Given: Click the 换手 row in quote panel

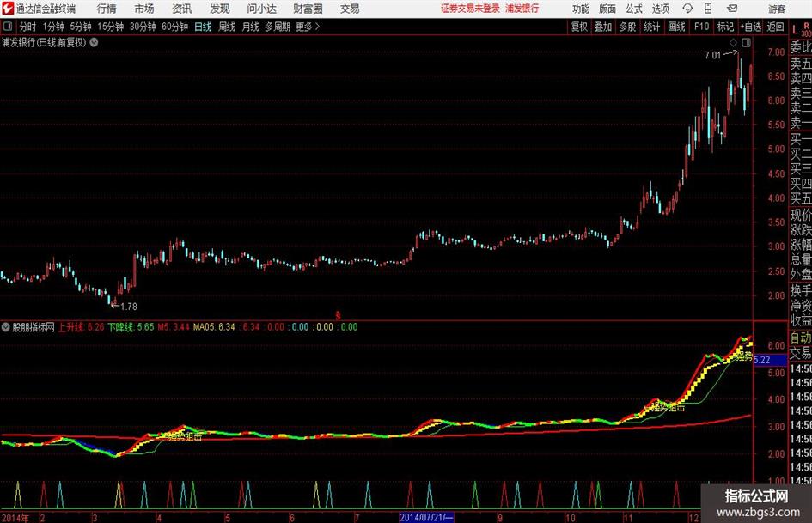Looking at the screenshot, I should (801, 290).
